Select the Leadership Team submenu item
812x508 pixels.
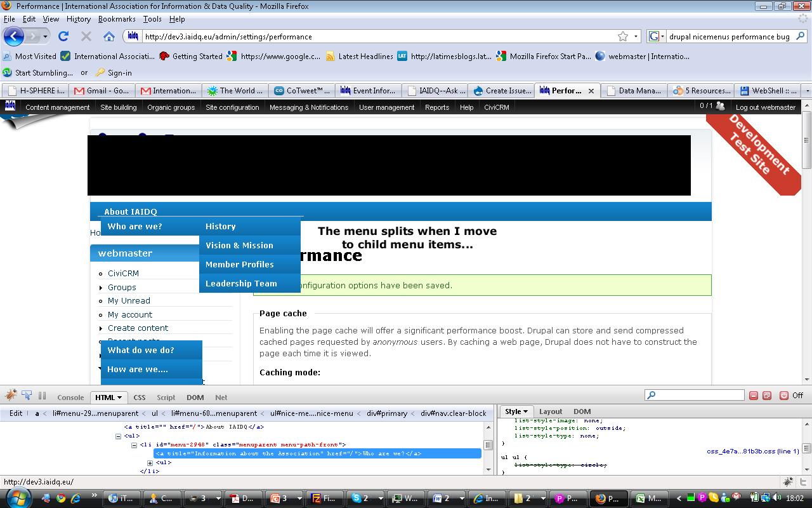tap(250, 283)
